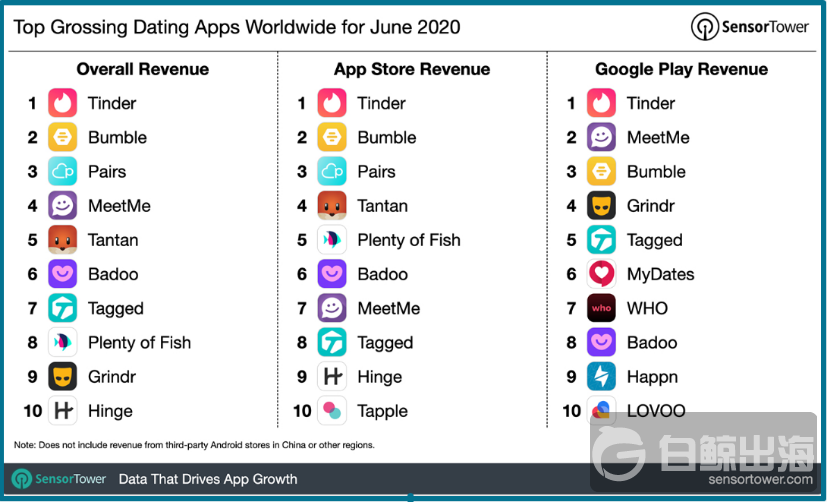Screen dimensions: 827x502
Task: Click 'Bumble' text in App Store Revenue list
Action: click(387, 138)
